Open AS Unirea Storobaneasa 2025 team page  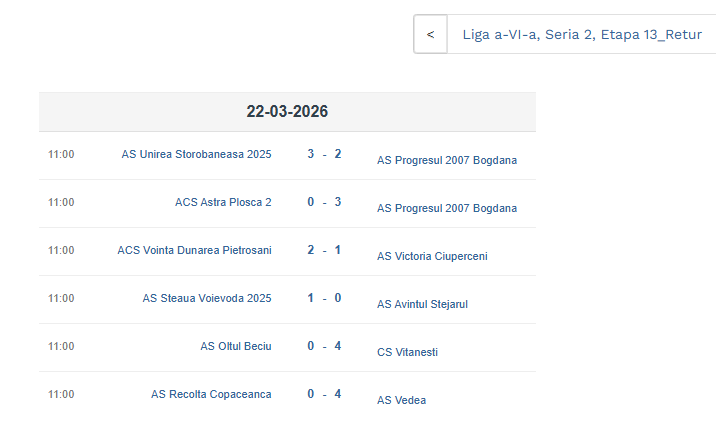[196, 154]
